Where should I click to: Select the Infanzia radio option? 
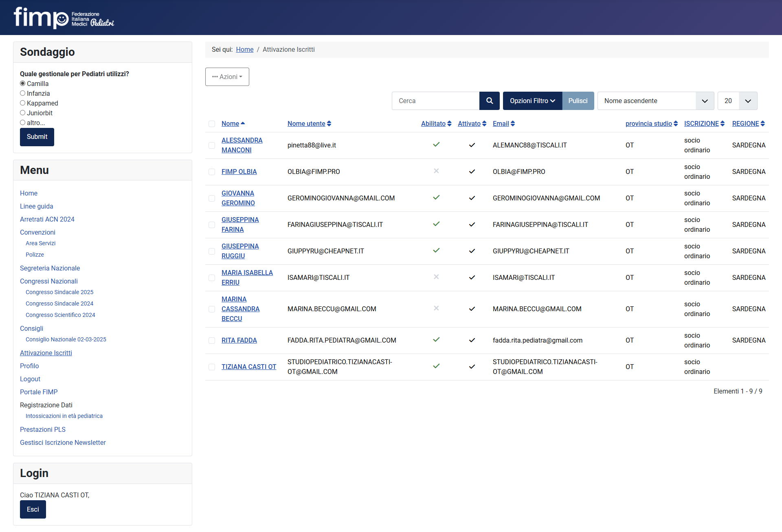coord(23,93)
